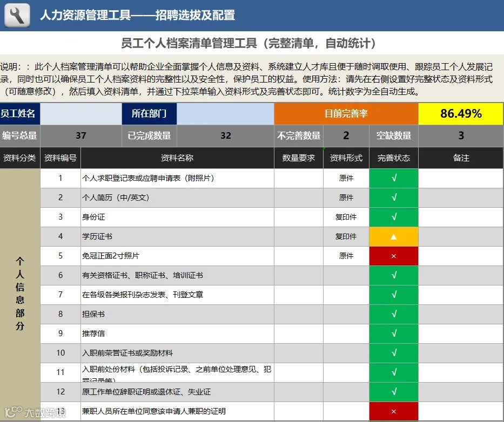This screenshot has width=504, height=422.
Task: Select the incomplete count value 2
Action: (x=346, y=136)
